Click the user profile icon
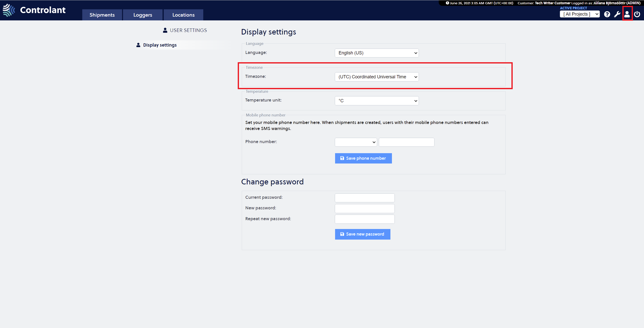 [x=627, y=14]
